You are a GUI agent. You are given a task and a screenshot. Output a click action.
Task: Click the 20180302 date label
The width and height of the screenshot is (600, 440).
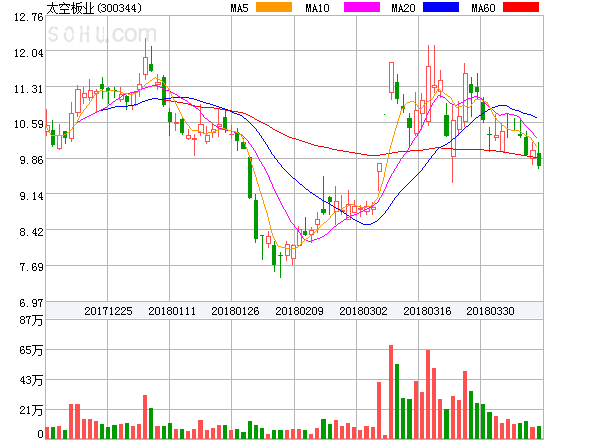click(x=363, y=311)
